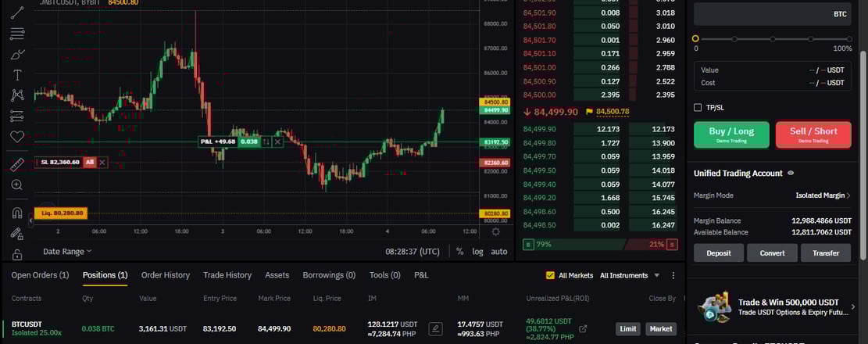The height and width of the screenshot is (344, 868).
Task: Open the forecasting and measurement tools
Action: point(17,116)
